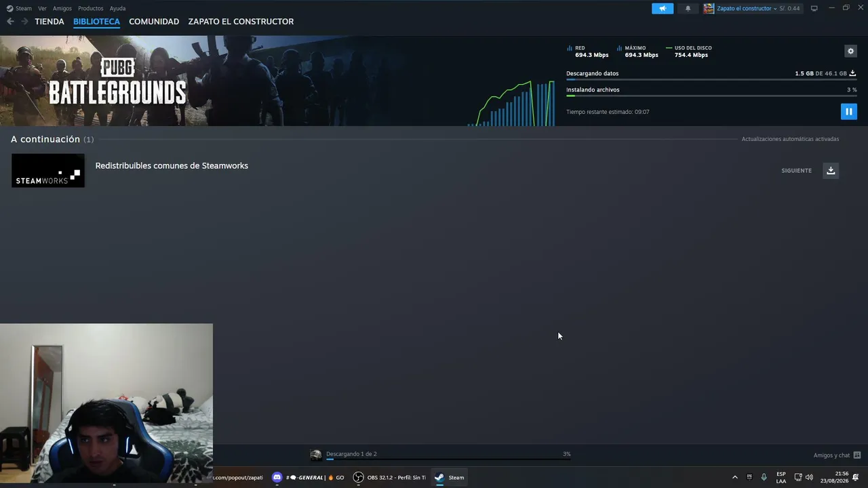Minimize the Steam window

click(x=831, y=8)
